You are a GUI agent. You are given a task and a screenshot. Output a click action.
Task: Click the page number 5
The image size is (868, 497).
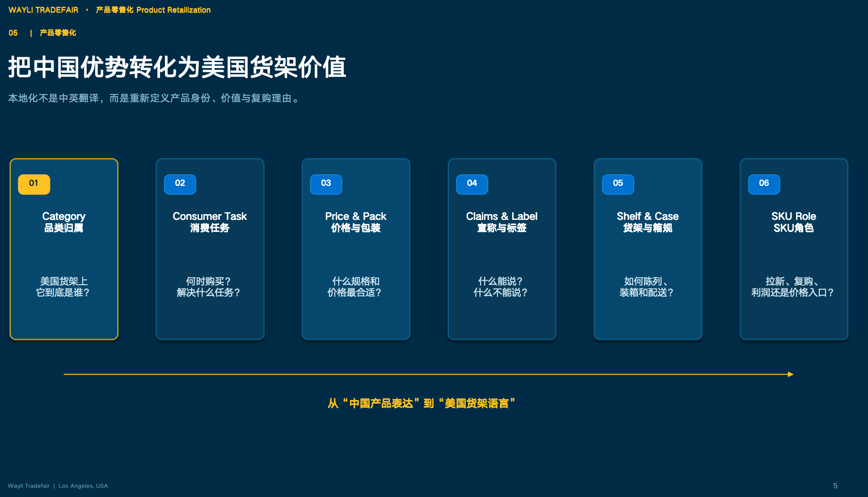(835, 486)
